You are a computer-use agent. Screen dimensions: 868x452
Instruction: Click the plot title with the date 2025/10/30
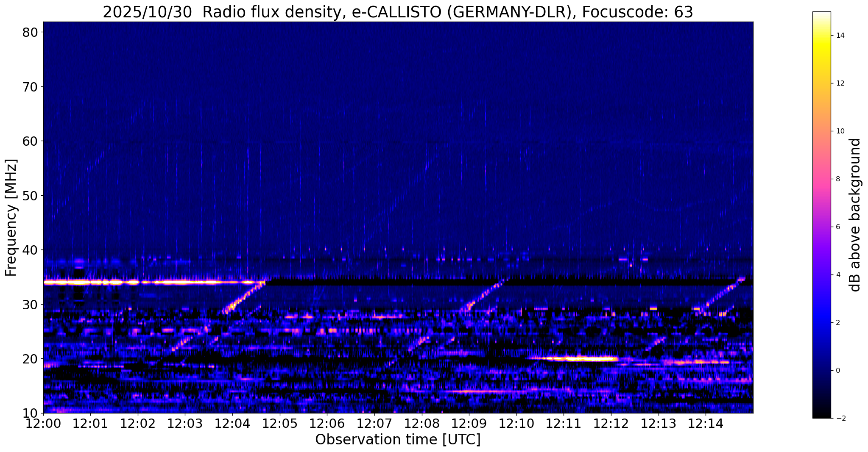[x=398, y=11]
